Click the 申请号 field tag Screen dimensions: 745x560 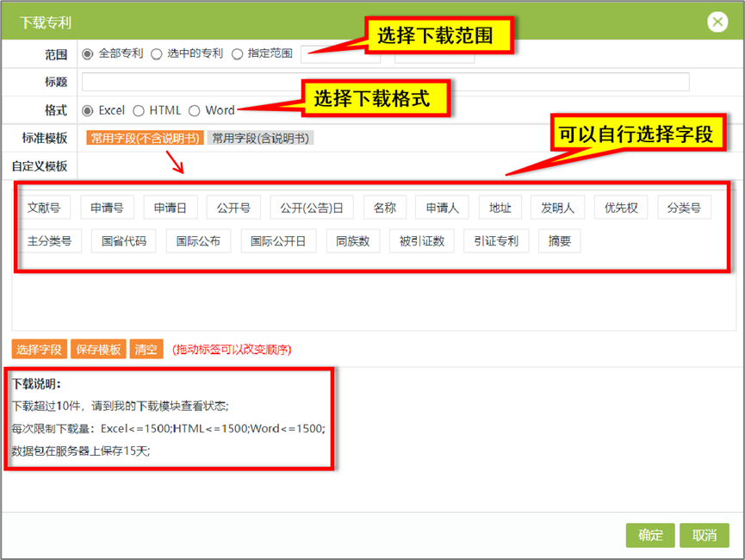click(107, 208)
